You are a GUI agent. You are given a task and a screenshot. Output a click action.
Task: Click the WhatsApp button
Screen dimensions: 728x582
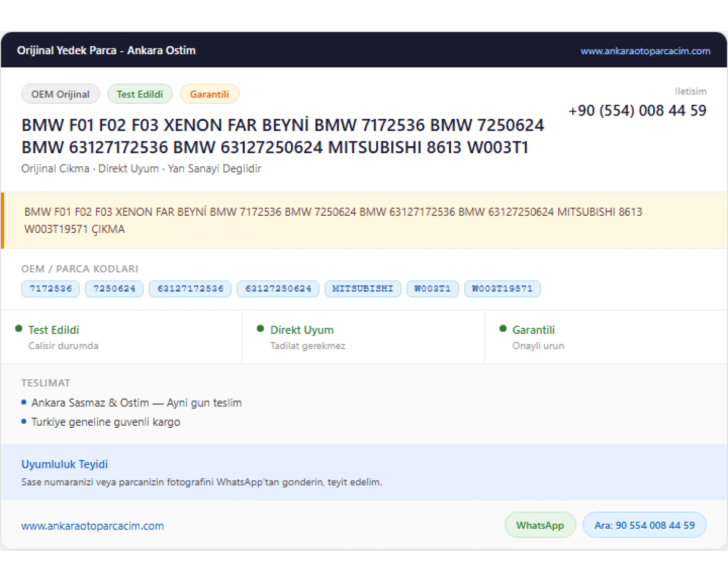pos(540,525)
